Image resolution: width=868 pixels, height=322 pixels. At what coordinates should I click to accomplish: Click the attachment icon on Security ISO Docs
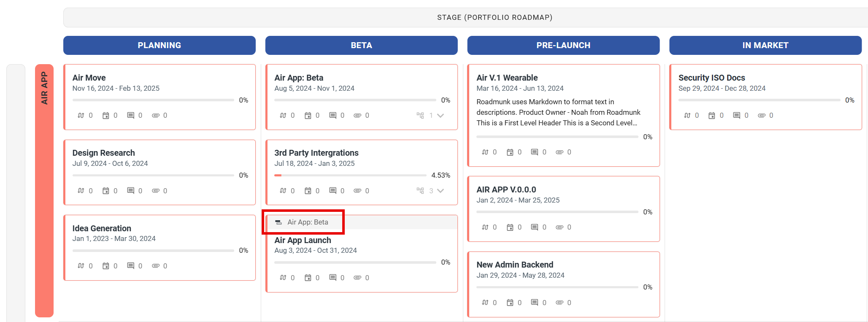[x=762, y=115]
